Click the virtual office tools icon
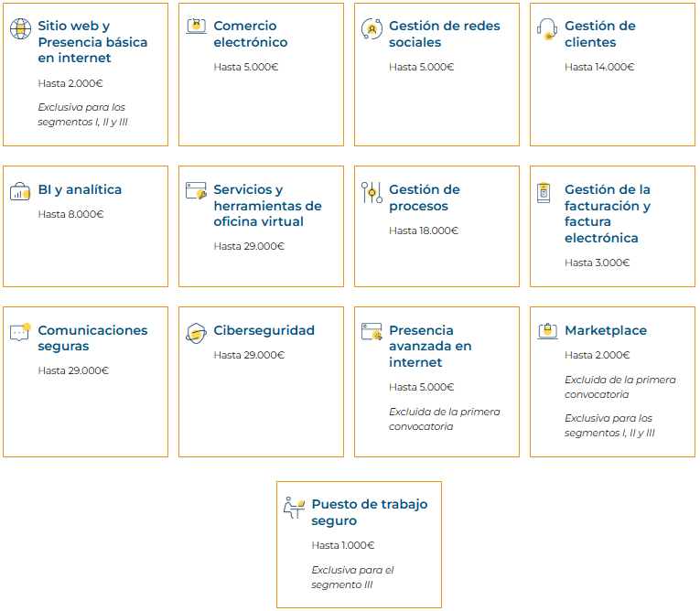The image size is (700, 611). tap(196, 191)
